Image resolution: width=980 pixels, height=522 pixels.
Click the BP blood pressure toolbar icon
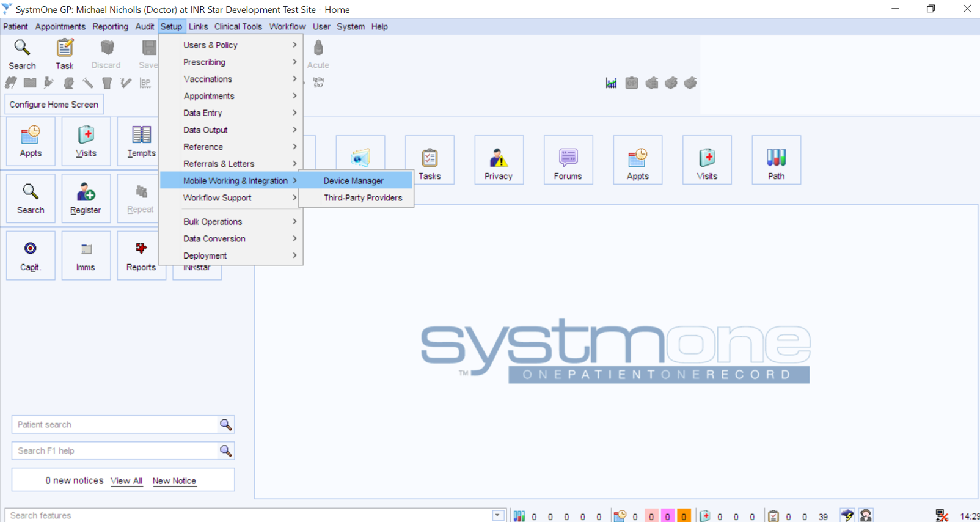point(145,83)
